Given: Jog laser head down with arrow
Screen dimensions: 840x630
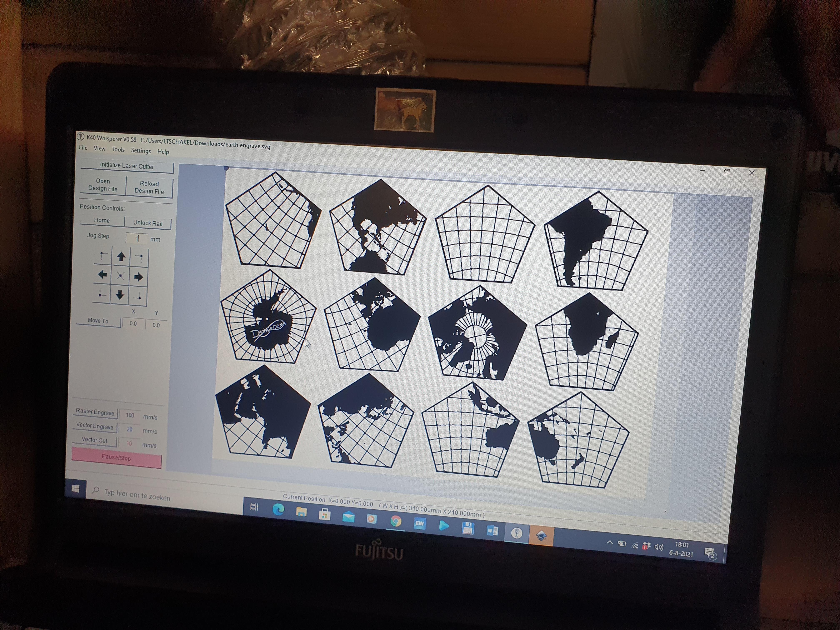Looking at the screenshot, I should [120, 295].
